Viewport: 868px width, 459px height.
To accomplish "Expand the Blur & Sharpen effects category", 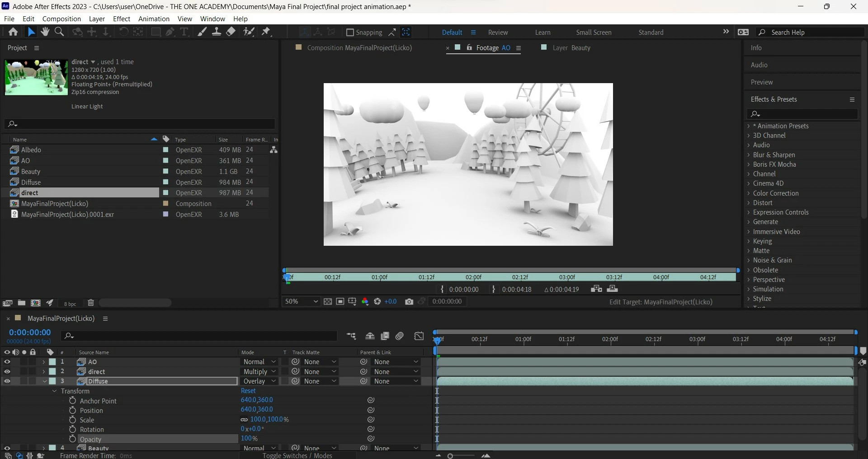I will coord(749,155).
